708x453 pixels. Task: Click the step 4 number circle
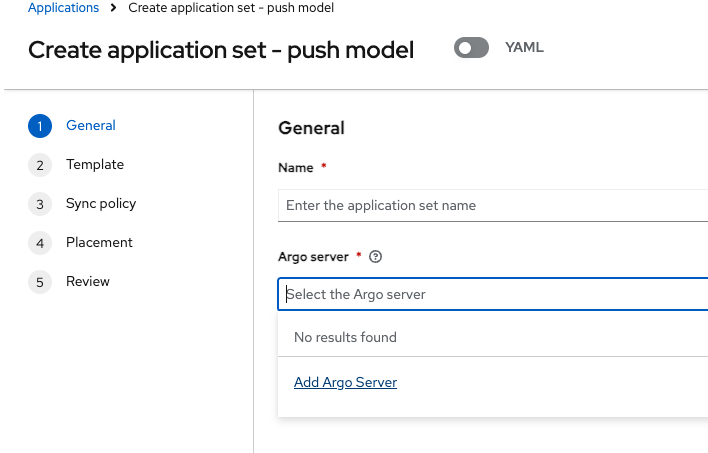[x=40, y=243]
